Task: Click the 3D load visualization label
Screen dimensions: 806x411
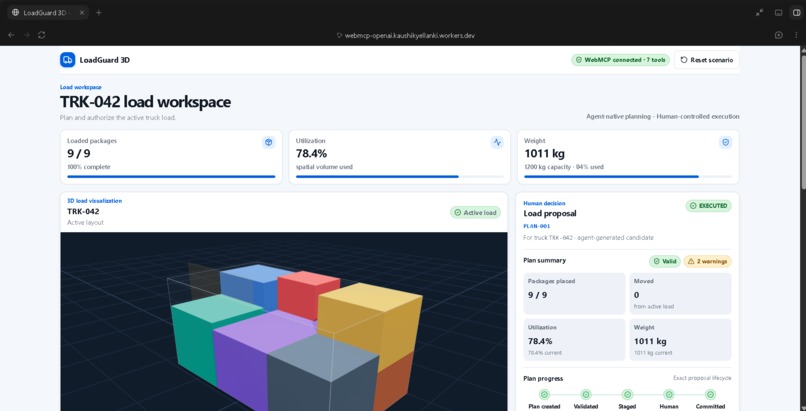Action: click(x=95, y=201)
